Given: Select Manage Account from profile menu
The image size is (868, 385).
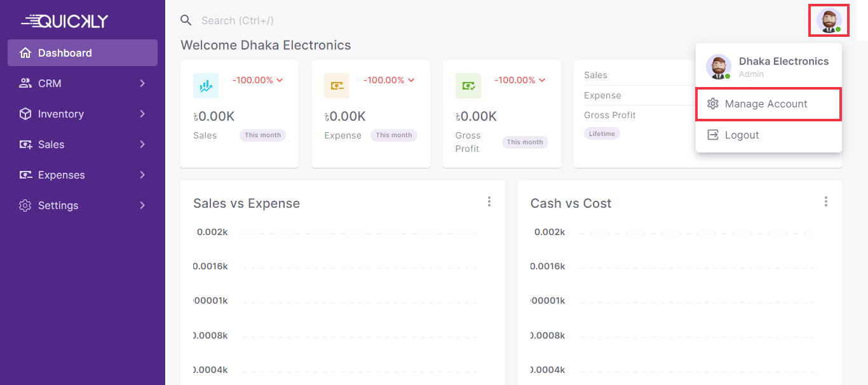Looking at the screenshot, I should [766, 104].
